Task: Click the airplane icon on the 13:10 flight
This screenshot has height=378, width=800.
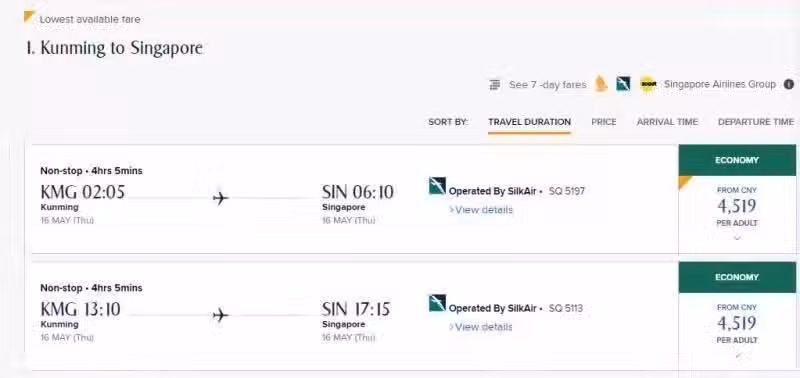Action: tap(220, 315)
